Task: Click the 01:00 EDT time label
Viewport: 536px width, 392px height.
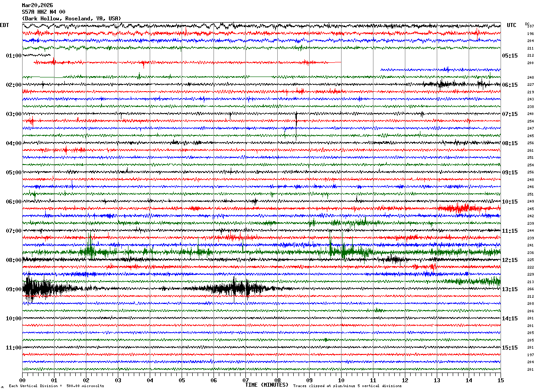Action: pyautogui.click(x=13, y=56)
